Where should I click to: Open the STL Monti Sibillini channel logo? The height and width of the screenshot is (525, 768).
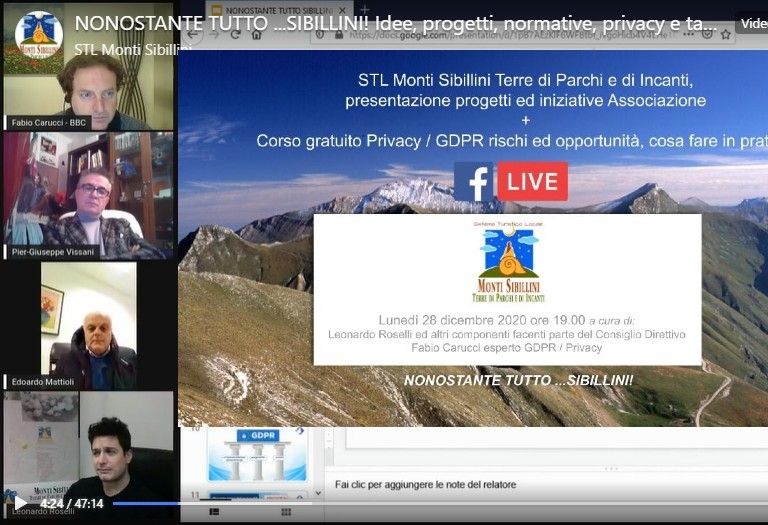(38, 35)
